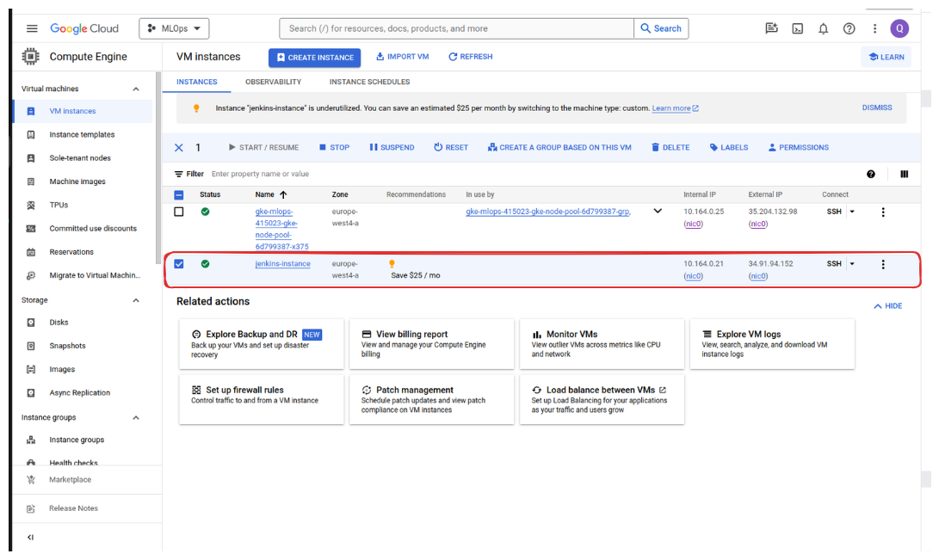
Task: Open Machine images in the sidebar
Action: pos(77,182)
